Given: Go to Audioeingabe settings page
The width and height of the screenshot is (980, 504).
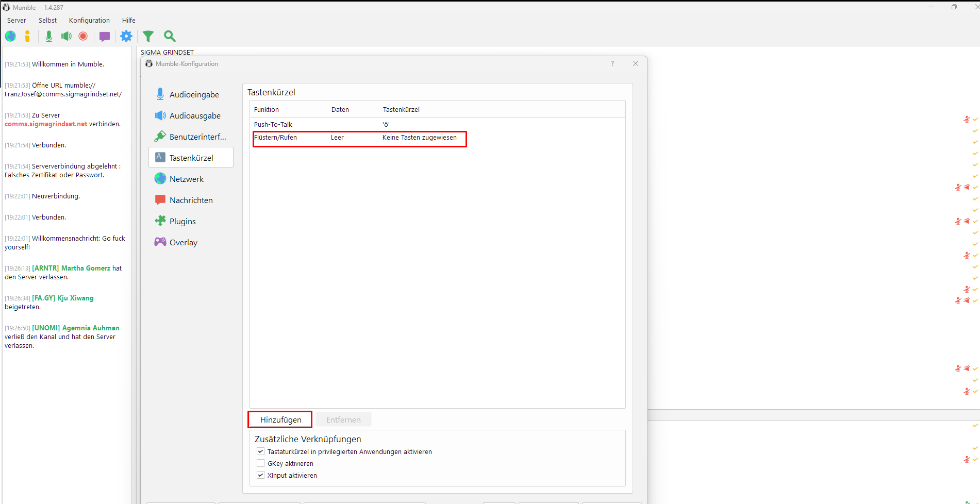Looking at the screenshot, I should [x=191, y=94].
